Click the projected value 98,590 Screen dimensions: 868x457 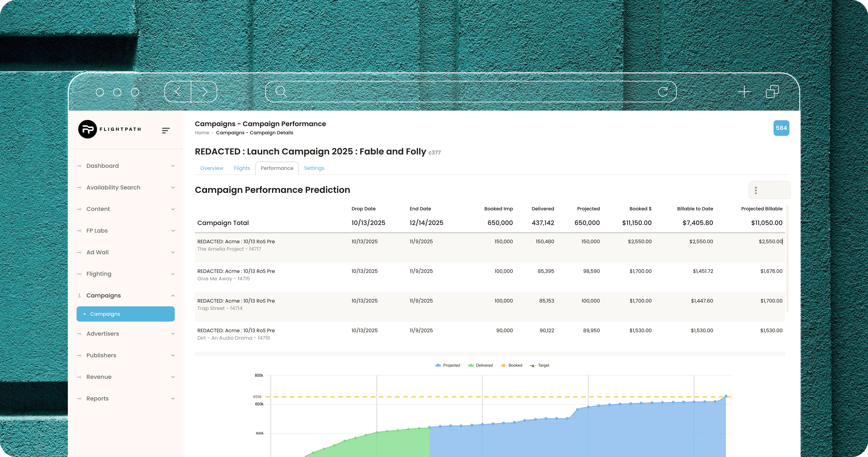point(591,271)
